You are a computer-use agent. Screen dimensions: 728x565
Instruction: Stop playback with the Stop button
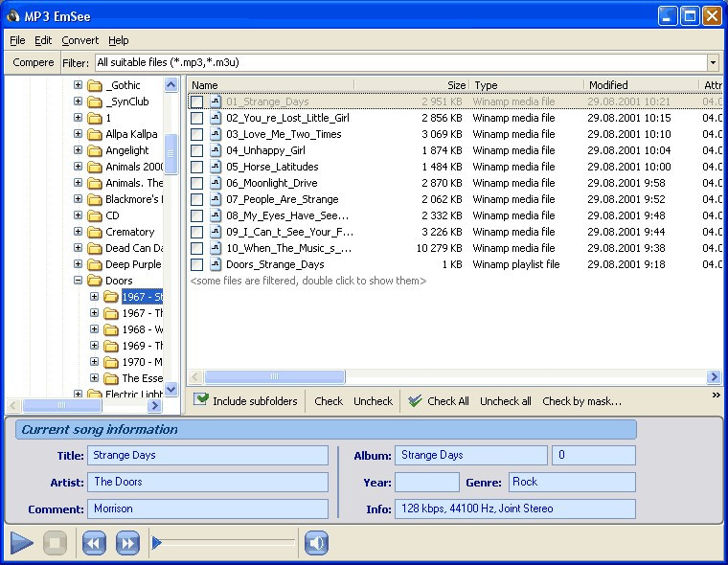tap(55, 542)
